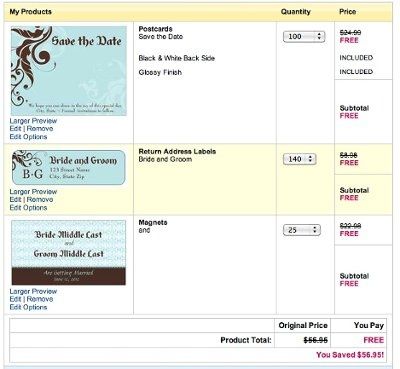Click Edit Options under the magnet
The image size is (400, 369).
(28, 307)
